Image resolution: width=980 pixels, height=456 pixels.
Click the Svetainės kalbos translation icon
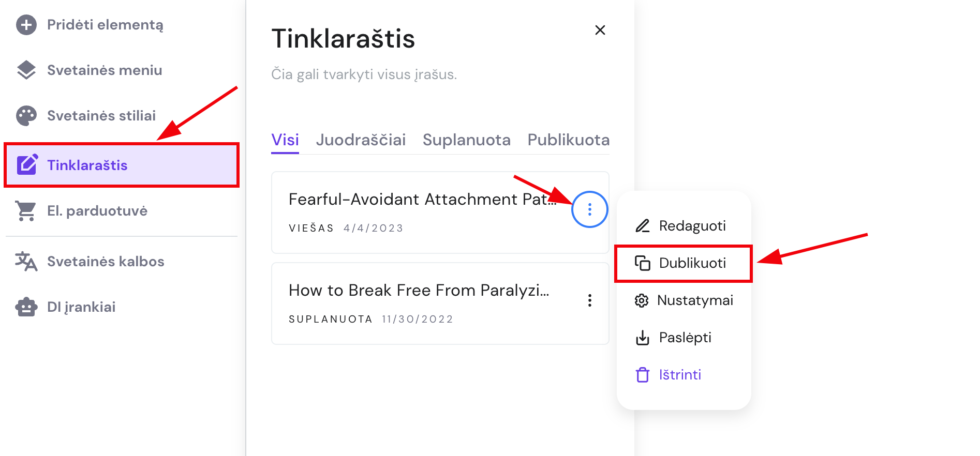point(26,261)
